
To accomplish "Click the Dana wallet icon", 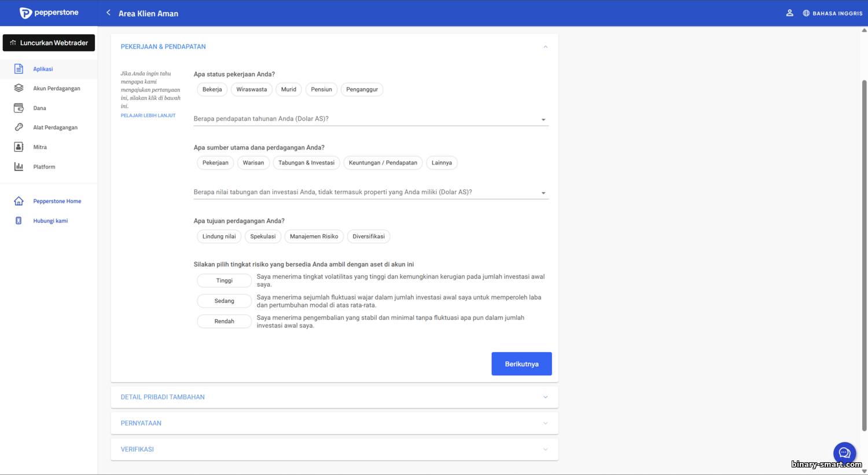I will 19,108.
